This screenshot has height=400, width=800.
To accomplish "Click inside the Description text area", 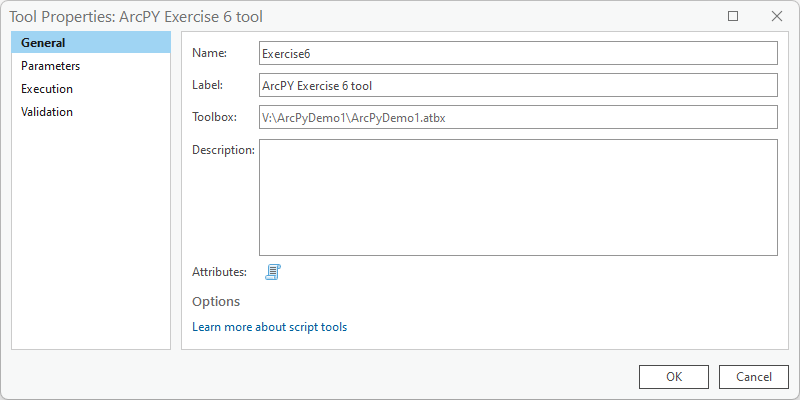I will 517,197.
